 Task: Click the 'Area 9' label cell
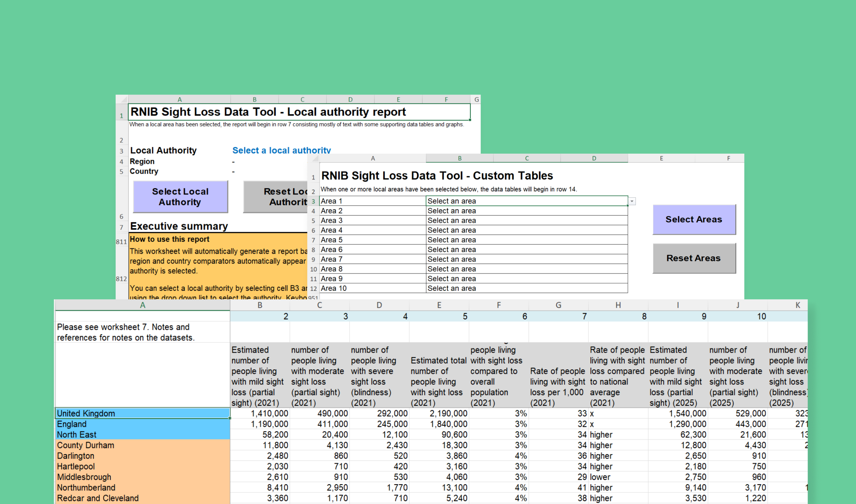point(373,278)
